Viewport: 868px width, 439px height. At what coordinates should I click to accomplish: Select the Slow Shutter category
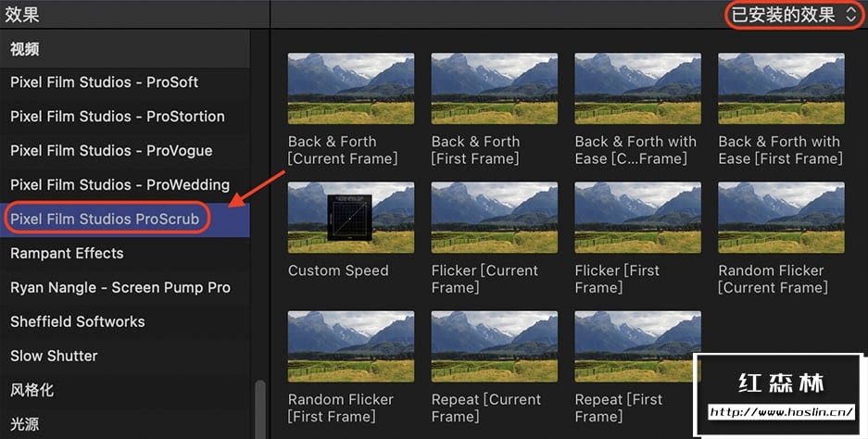124,356
